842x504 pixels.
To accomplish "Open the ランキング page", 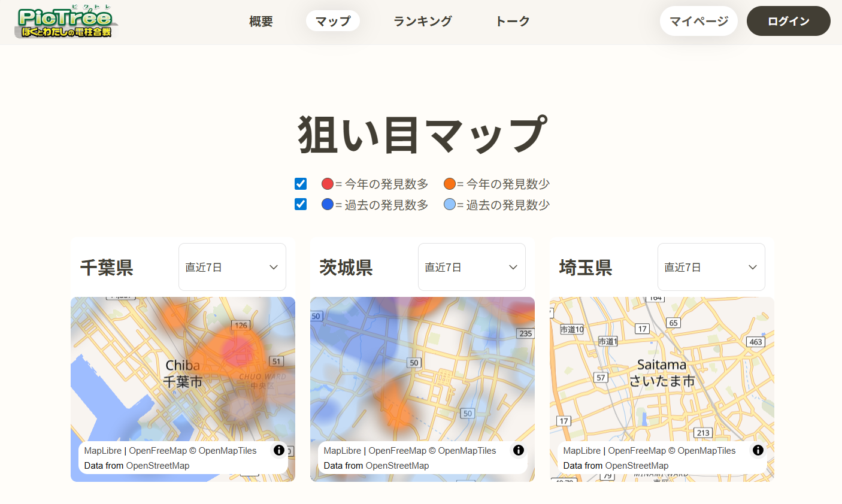I will tap(422, 22).
